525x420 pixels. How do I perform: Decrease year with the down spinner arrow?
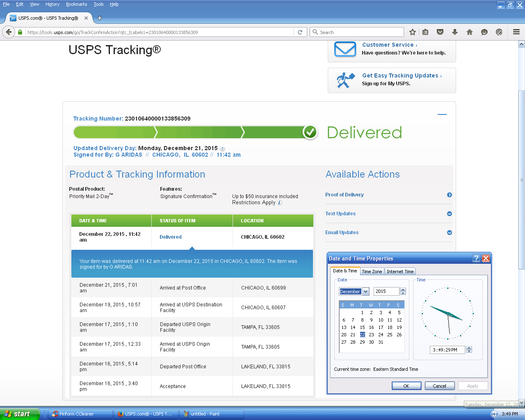point(403,293)
